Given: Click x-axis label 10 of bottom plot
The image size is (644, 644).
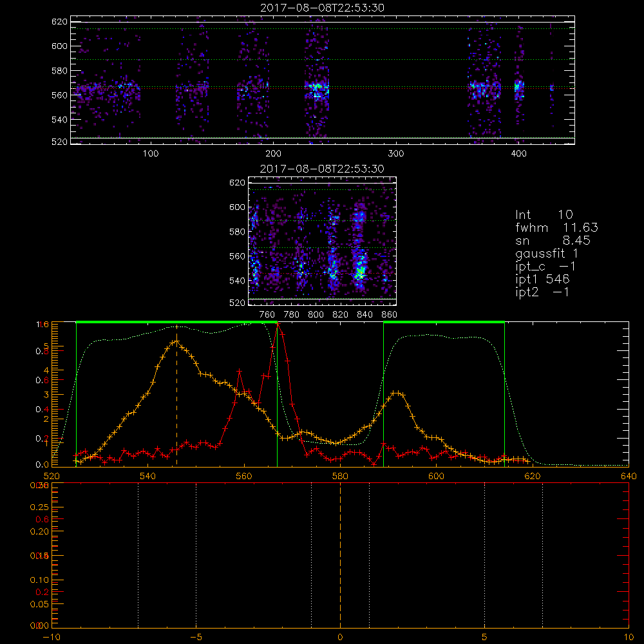Looking at the screenshot, I should tap(629, 638).
